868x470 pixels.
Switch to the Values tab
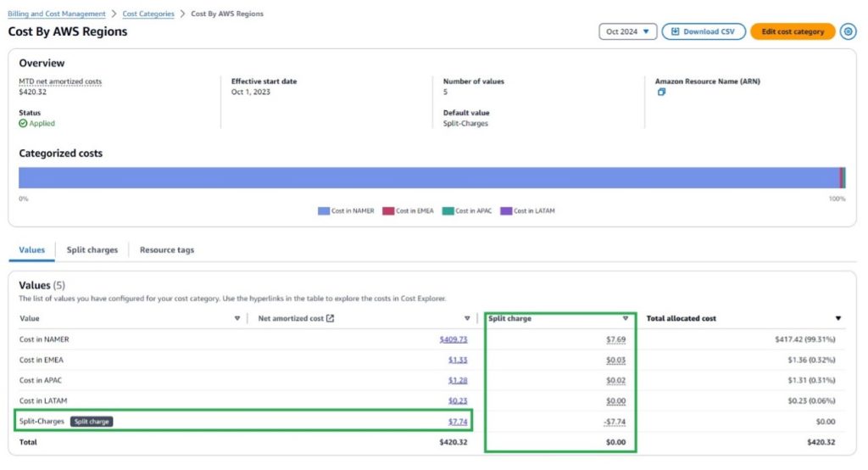click(x=31, y=250)
